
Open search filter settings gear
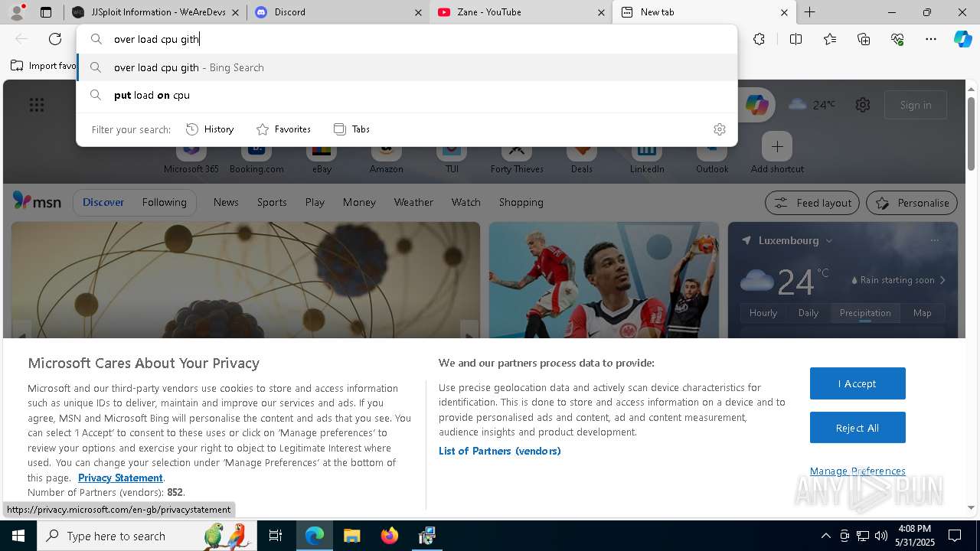click(719, 129)
